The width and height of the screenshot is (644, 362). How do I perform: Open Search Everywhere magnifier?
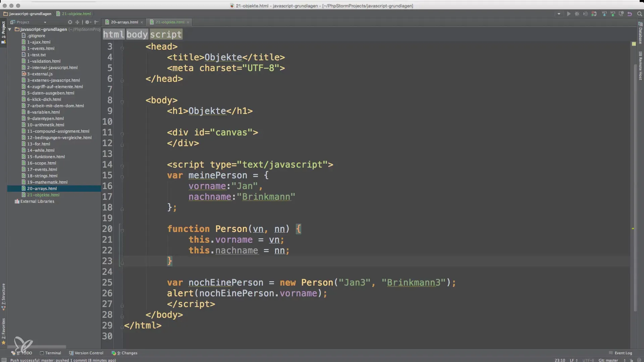(x=639, y=14)
